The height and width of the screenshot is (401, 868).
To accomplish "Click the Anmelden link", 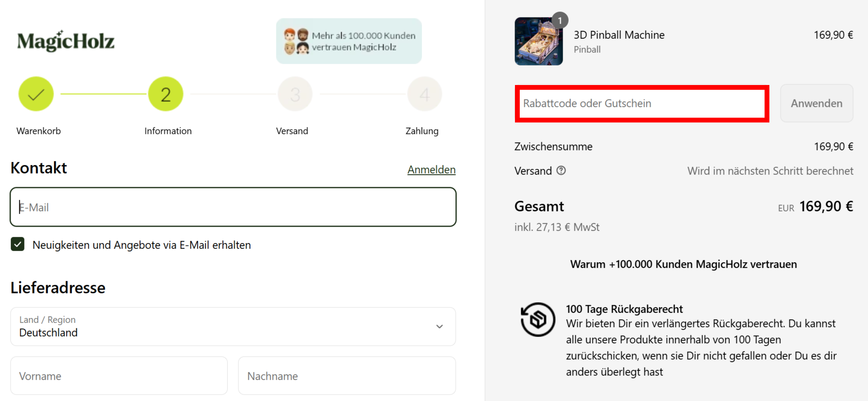I will 432,170.
